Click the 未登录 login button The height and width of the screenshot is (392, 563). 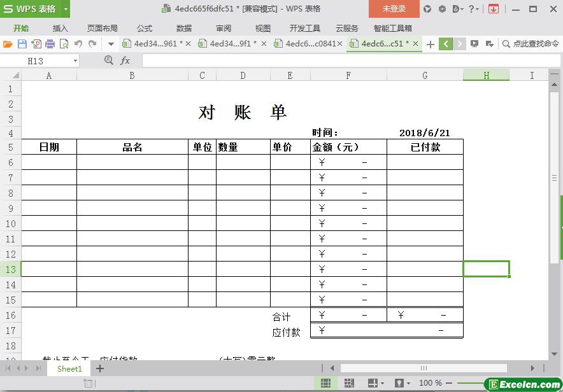pos(394,9)
